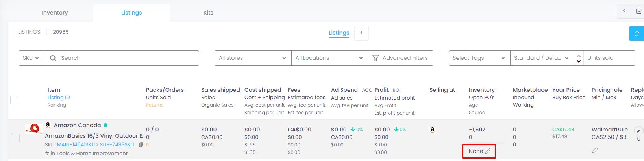The image size is (644, 161).
Task: Open the MAIN-14641SKU link
Action: [x=76, y=145]
